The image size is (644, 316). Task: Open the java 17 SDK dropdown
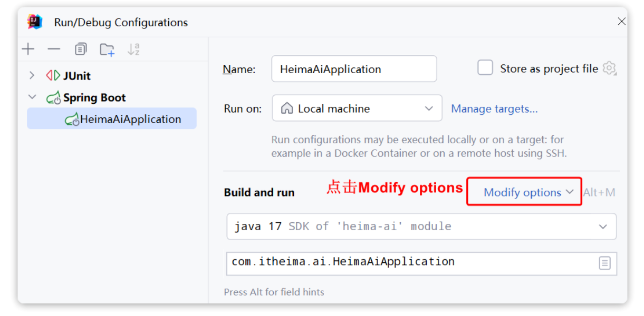click(421, 226)
